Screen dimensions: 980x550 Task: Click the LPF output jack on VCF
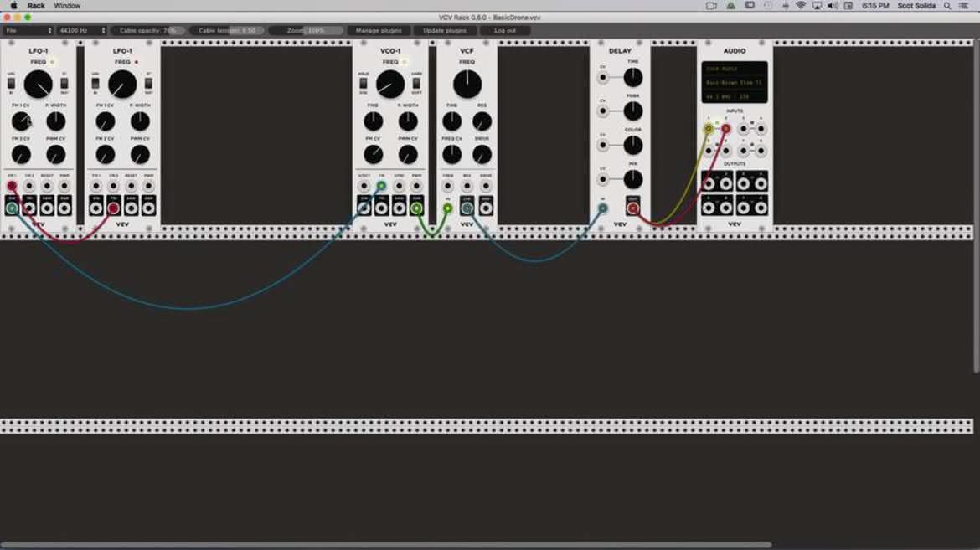pyautogui.click(x=467, y=208)
